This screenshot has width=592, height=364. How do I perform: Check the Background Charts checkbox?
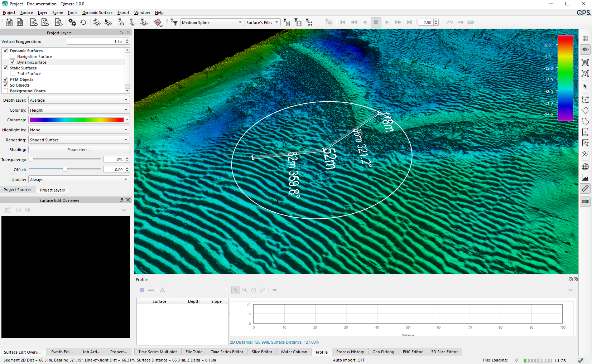tap(5, 91)
